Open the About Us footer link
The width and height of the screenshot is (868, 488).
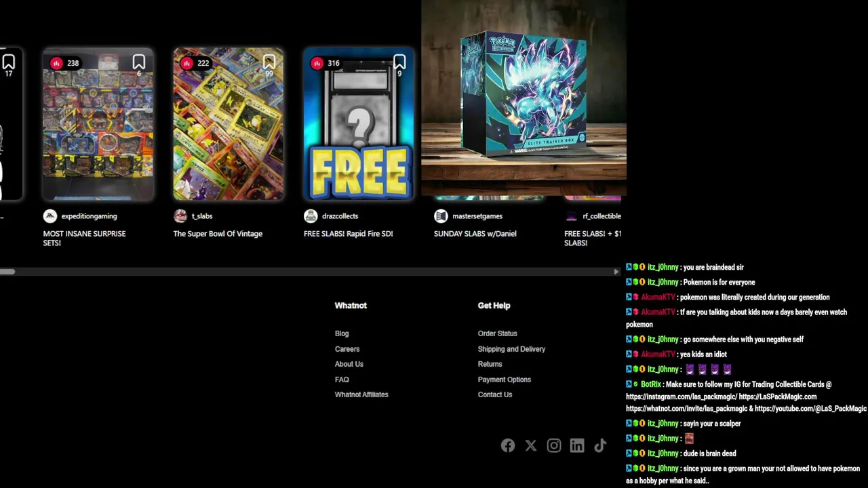pos(349,364)
